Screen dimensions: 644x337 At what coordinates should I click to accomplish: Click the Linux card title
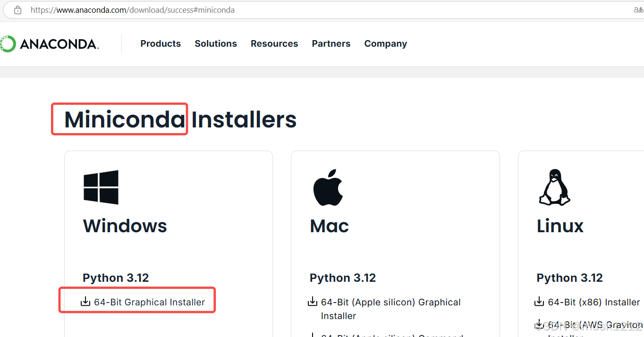pos(560,226)
